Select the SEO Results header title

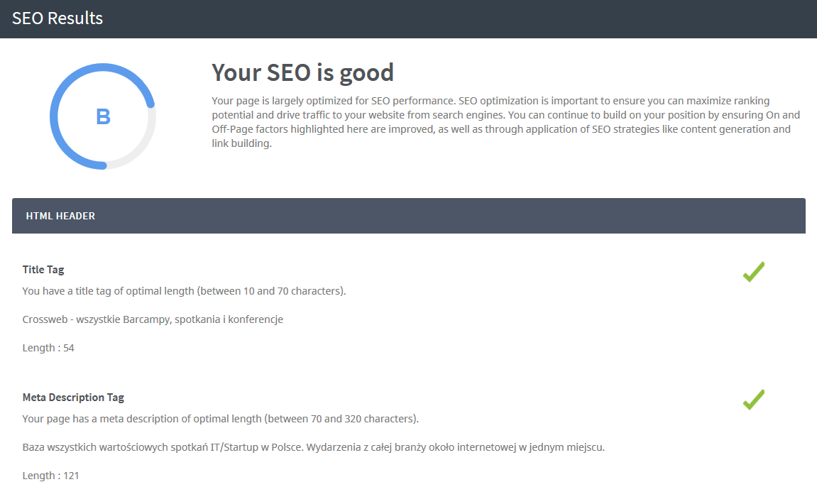[57, 18]
